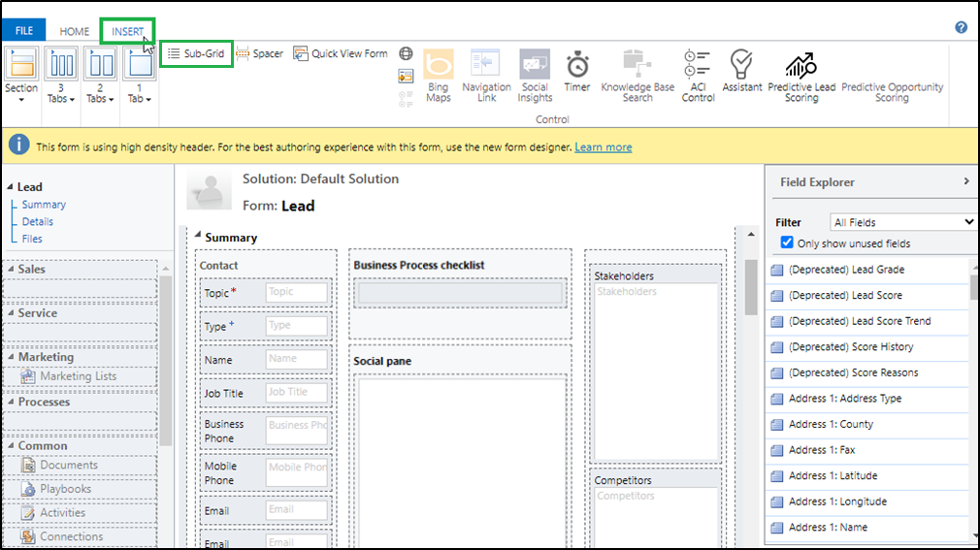Viewport: 980px width, 550px height.
Task: Expand the Field Explorer panel arrow
Action: click(965, 181)
